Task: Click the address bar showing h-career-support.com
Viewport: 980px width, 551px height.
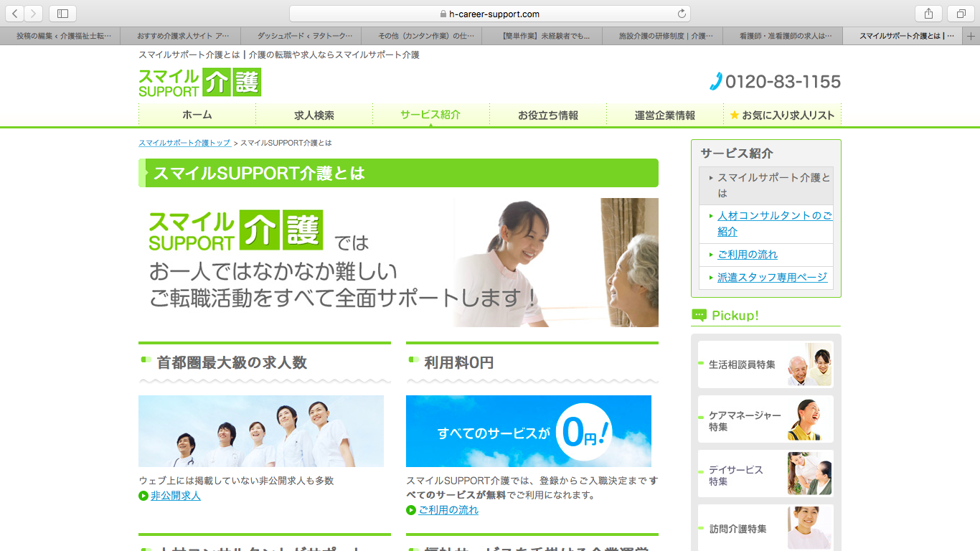Action: pyautogui.click(x=489, y=14)
